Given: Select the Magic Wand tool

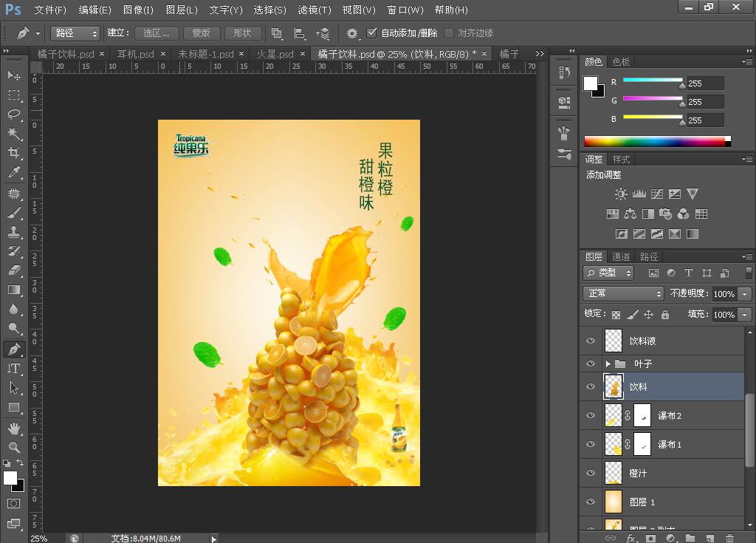Looking at the screenshot, I should [14, 134].
